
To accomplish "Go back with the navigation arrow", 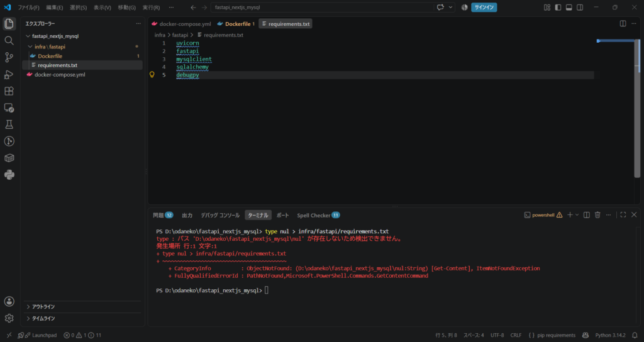I will coord(193,8).
